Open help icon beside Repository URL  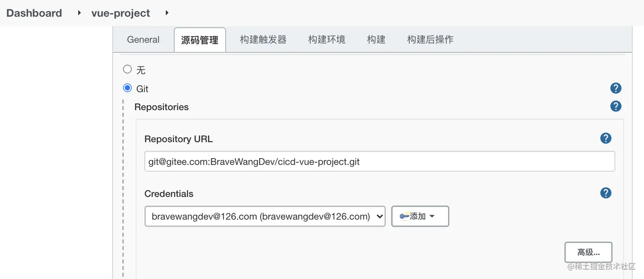[x=606, y=138]
